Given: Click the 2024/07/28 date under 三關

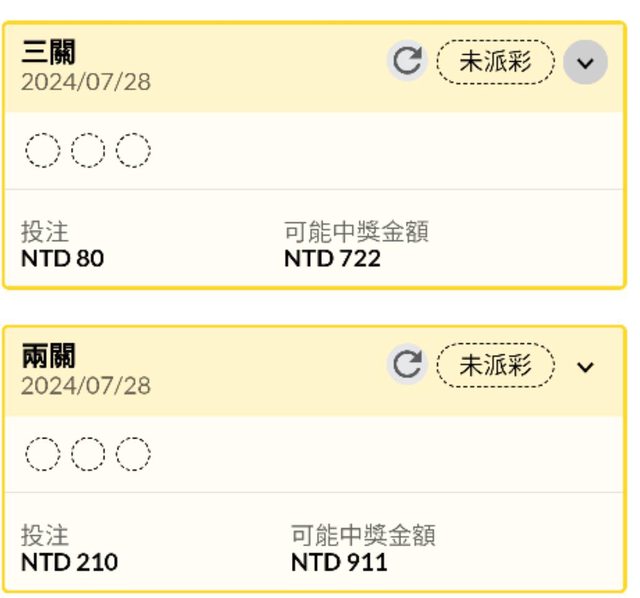Looking at the screenshot, I should pyautogui.click(x=86, y=82).
